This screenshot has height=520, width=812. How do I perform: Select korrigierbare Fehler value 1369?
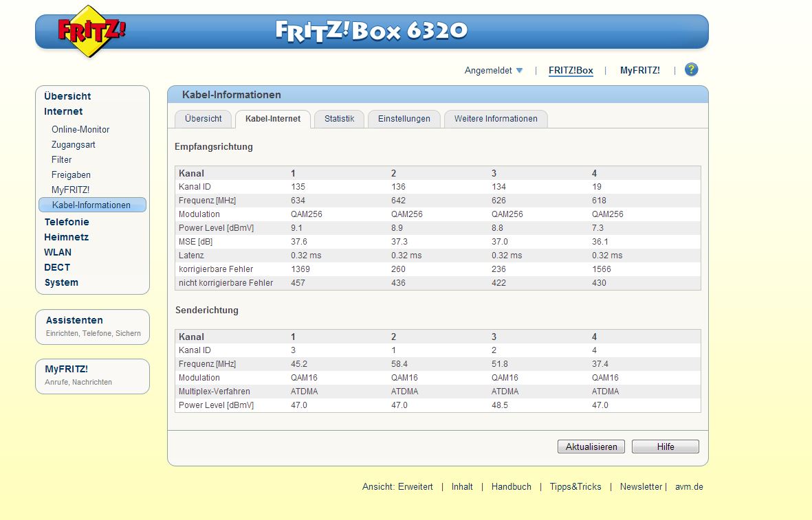point(300,269)
